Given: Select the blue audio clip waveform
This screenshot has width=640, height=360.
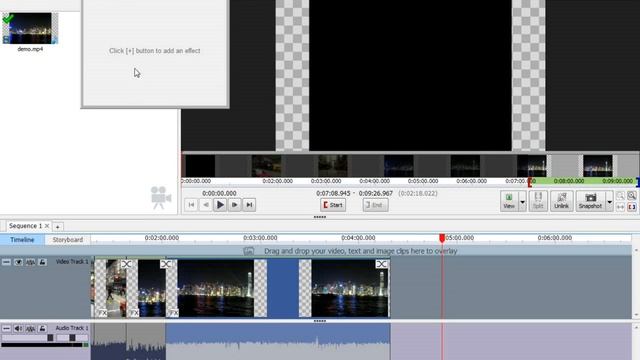Looking at the screenshot, I should tap(278, 342).
